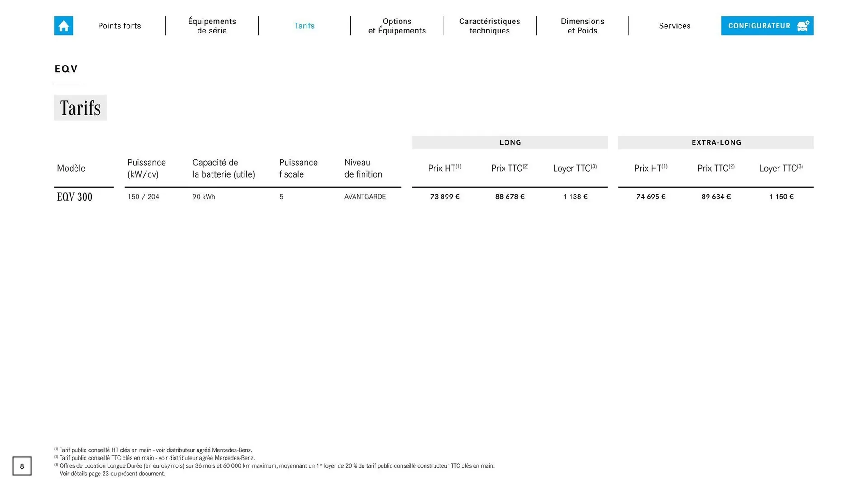Image resolution: width=868 pixels, height=488 pixels.
Task: Open Options et Équipements tab
Action: coord(397,26)
